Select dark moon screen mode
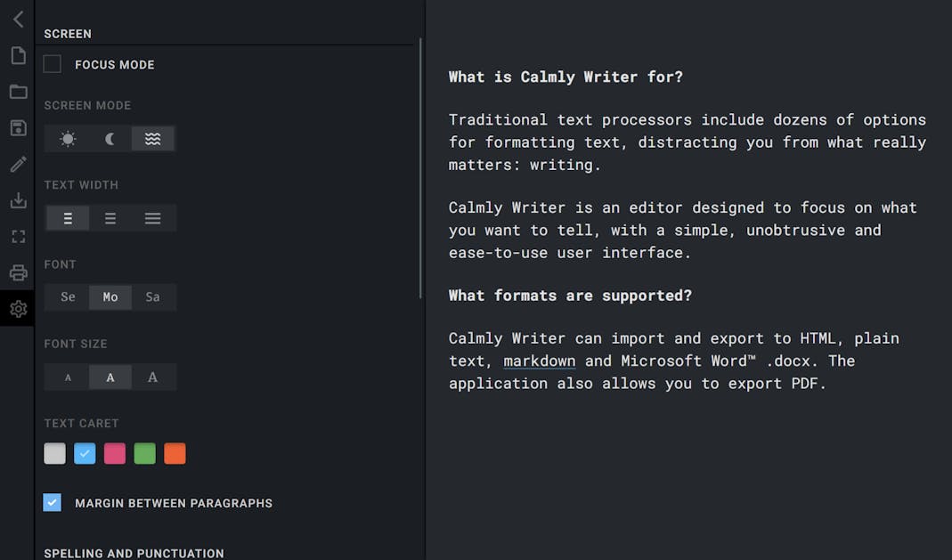The width and height of the screenshot is (952, 560). (110, 138)
